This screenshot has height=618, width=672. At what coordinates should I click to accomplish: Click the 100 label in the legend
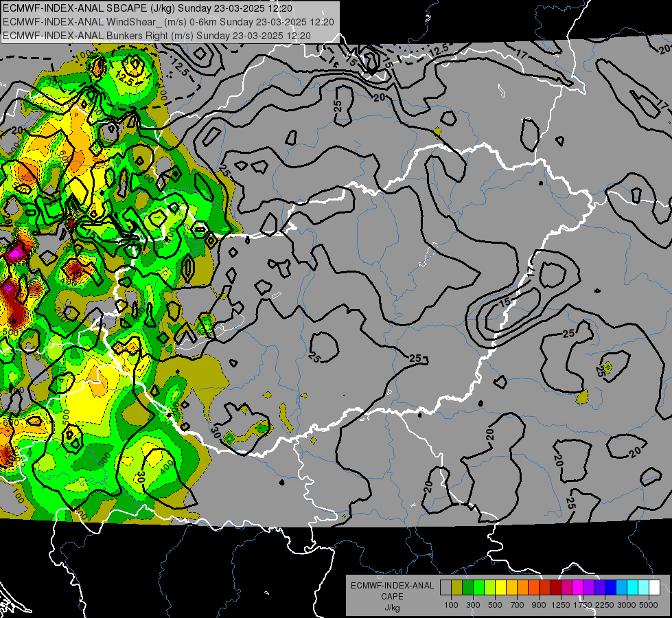pyautogui.click(x=451, y=605)
